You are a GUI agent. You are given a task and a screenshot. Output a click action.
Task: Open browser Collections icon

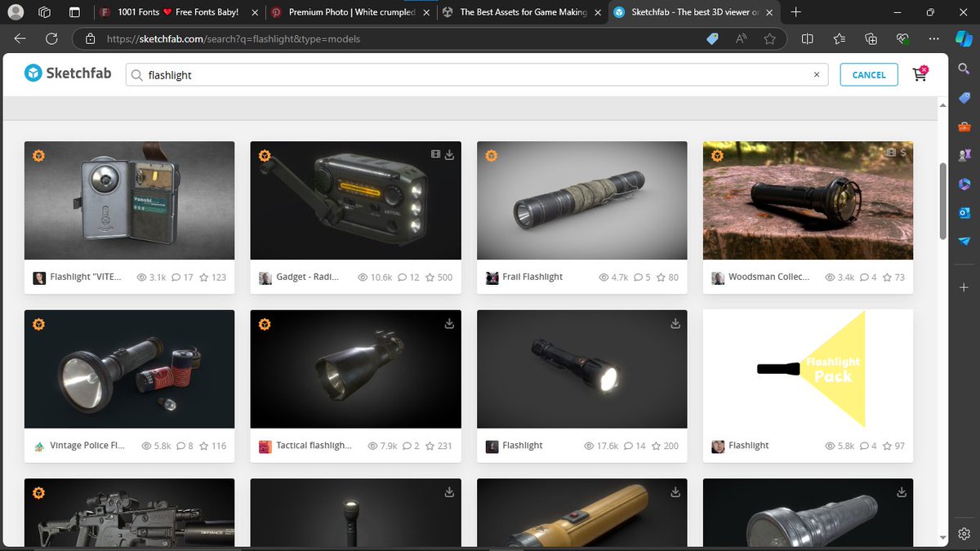coord(871,38)
